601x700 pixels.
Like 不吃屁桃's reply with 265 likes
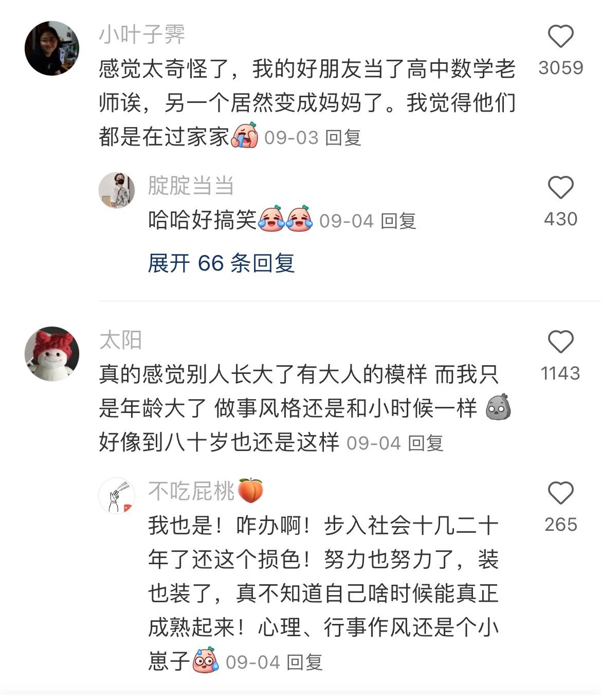560,493
